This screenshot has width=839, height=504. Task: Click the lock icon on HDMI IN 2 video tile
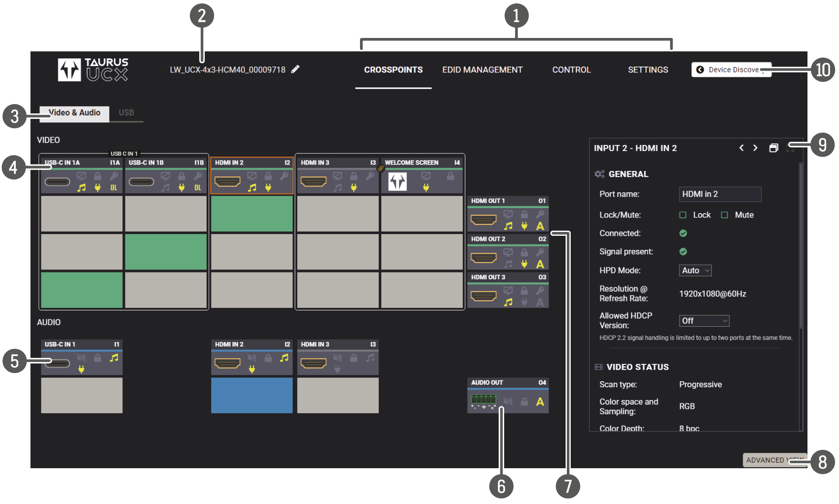(x=268, y=176)
